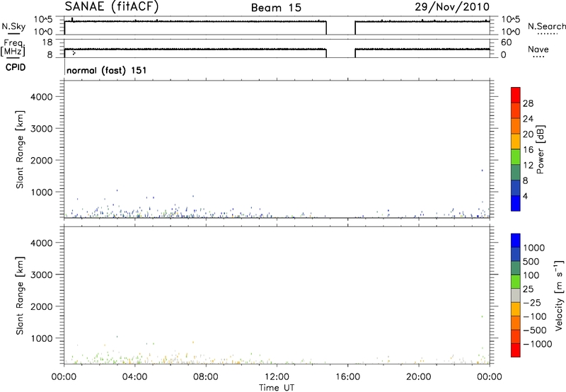The height and width of the screenshot is (392, 566).
Task: Click the blue top velocity swatch
Action: (x=516, y=241)
